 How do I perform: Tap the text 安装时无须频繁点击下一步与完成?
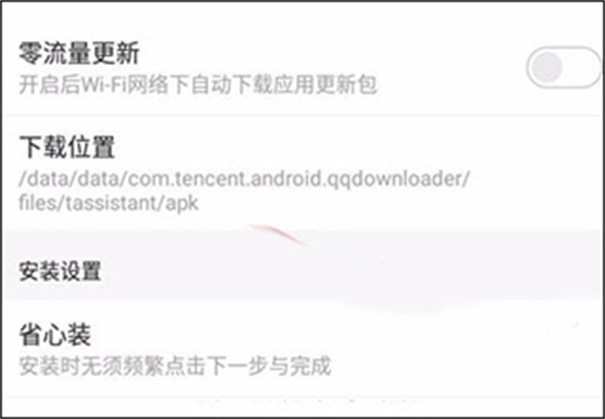(175, 366)
